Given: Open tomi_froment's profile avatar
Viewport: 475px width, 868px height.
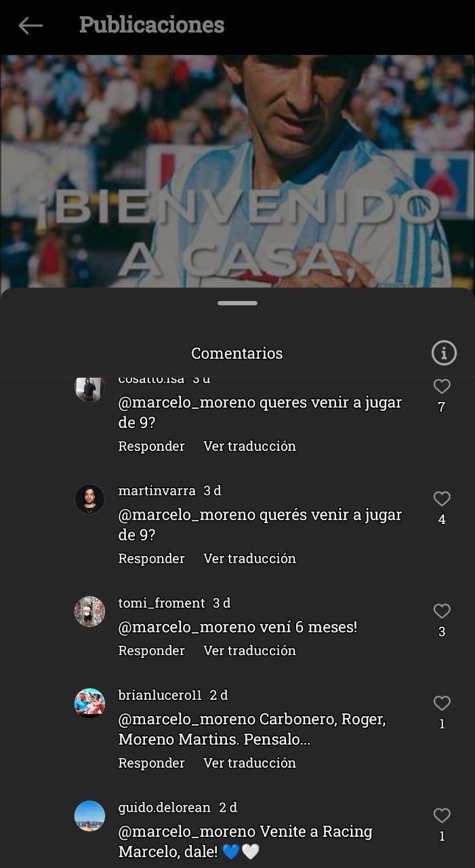Looking at the screenshot, I should [x=89, y=612].
